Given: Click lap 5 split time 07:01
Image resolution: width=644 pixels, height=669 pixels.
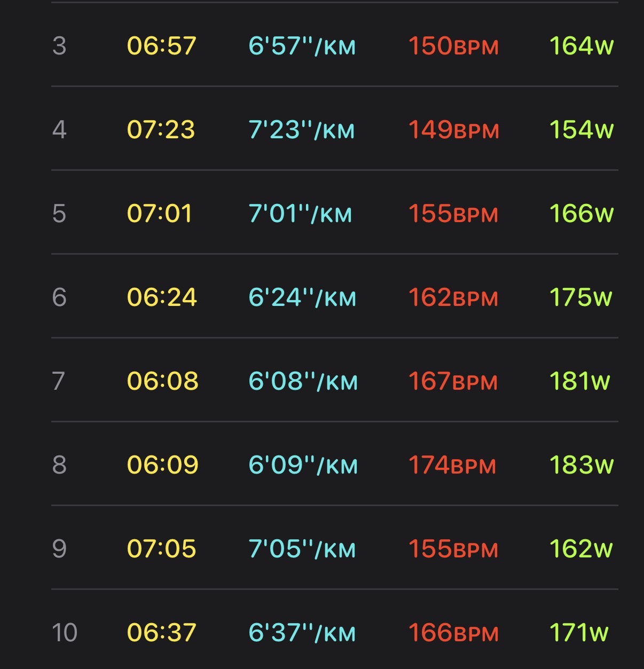Looking at the screenshot, I should pyautogui.click(x=159, y=214).
